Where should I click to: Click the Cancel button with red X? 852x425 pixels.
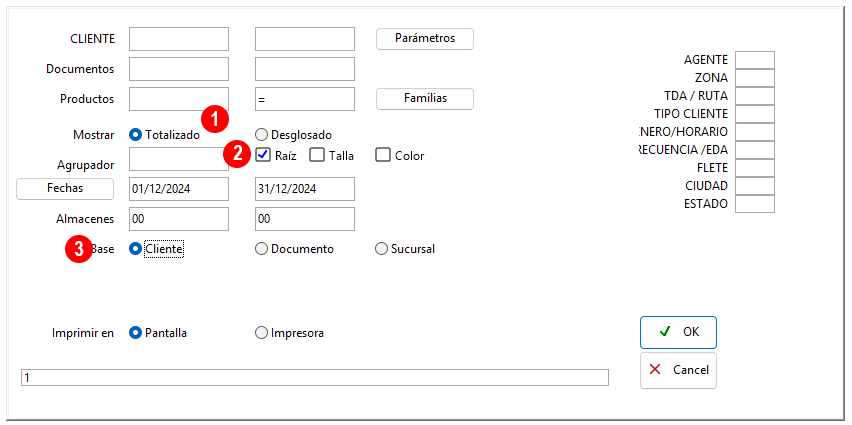click(678, 370)
